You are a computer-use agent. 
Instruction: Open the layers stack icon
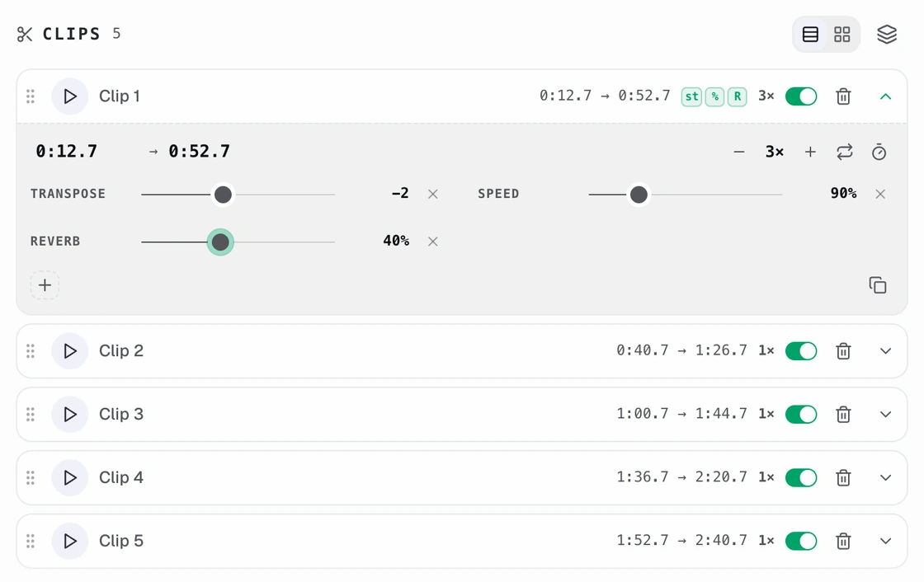886,34
